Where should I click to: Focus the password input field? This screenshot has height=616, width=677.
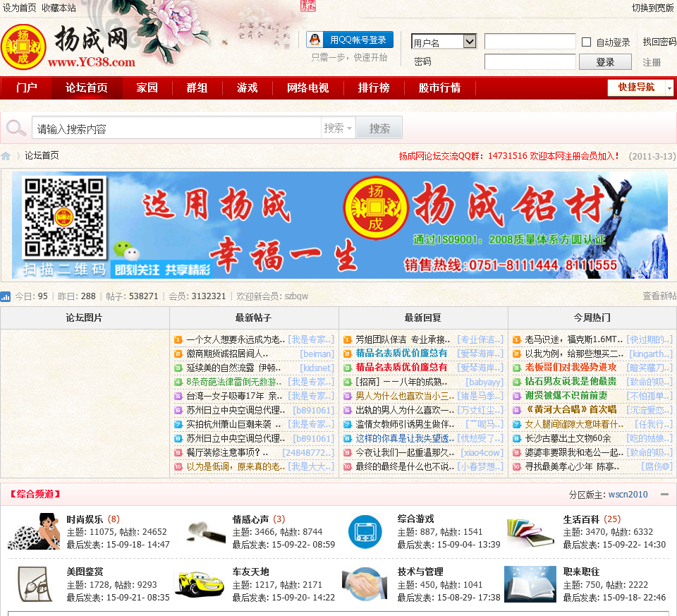[530, 62]
